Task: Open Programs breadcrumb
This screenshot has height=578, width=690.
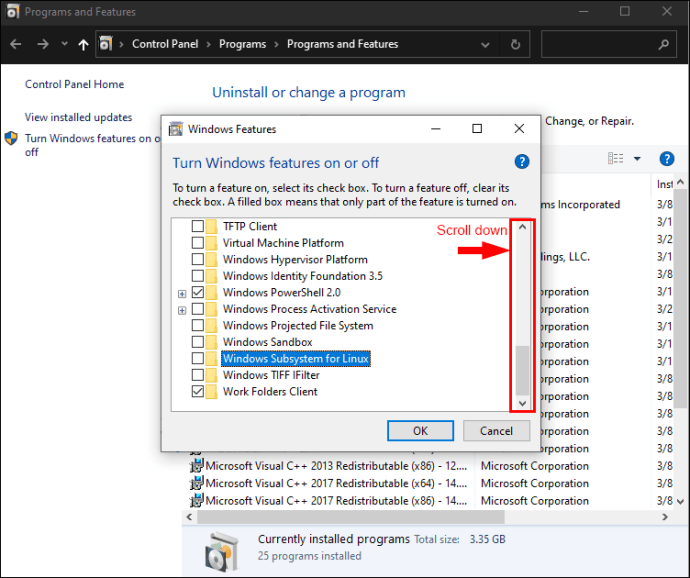Action: [x=242, y=44]
